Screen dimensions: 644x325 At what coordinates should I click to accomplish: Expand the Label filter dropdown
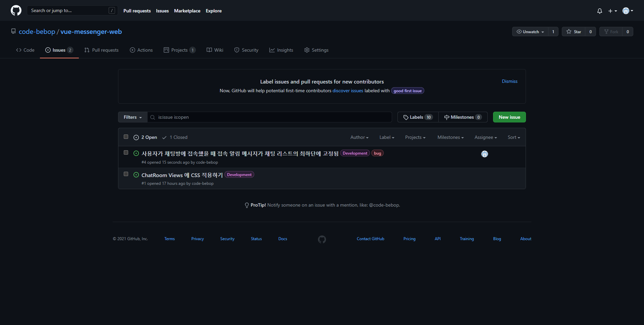click(387, 137)
